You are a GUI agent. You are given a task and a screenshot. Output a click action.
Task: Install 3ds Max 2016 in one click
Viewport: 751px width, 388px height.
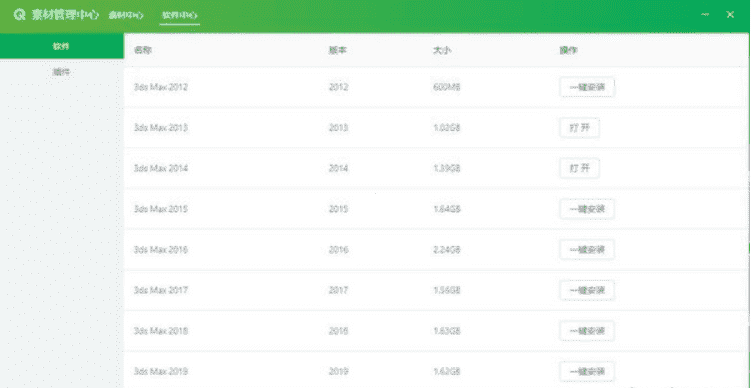pos(587,250)
